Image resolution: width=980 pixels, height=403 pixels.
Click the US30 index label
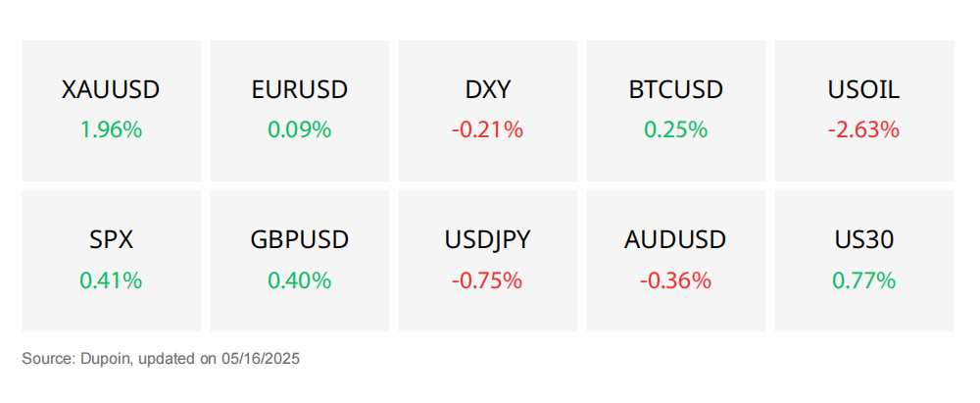(863, 240)
